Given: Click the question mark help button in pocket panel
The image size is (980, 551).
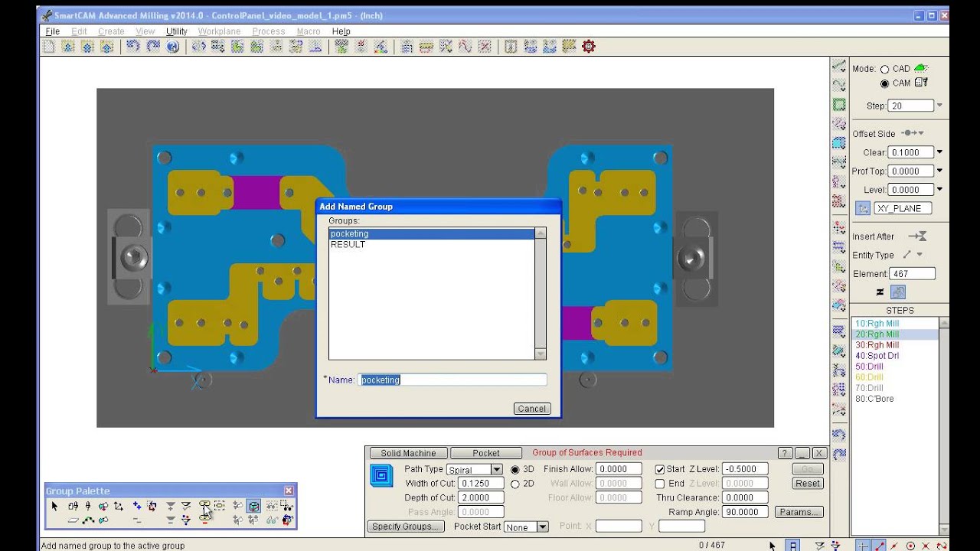Looking at the screenshot, I should tap(785, 453).
